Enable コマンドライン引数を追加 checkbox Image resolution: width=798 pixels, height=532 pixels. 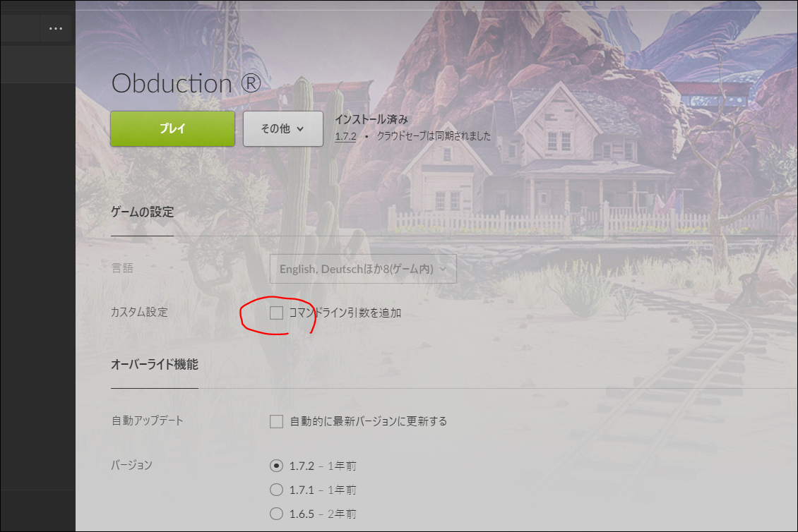coord(276,313)
